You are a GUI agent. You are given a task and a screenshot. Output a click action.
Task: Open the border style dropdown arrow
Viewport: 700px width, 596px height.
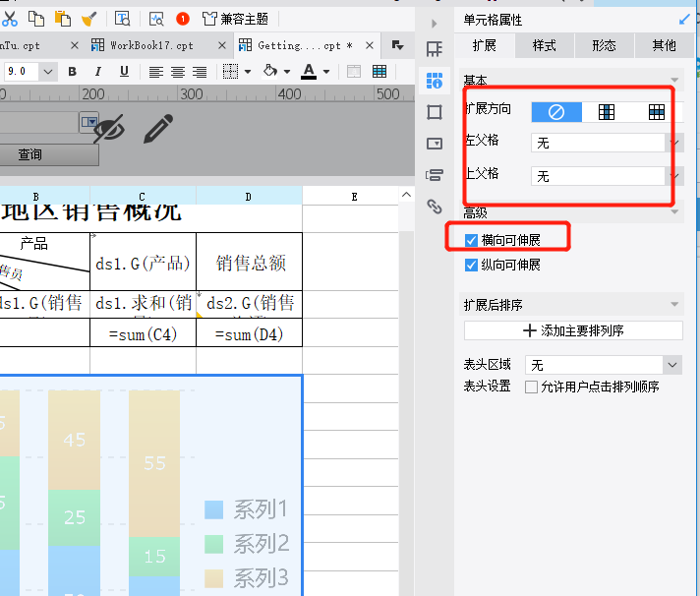248,72
